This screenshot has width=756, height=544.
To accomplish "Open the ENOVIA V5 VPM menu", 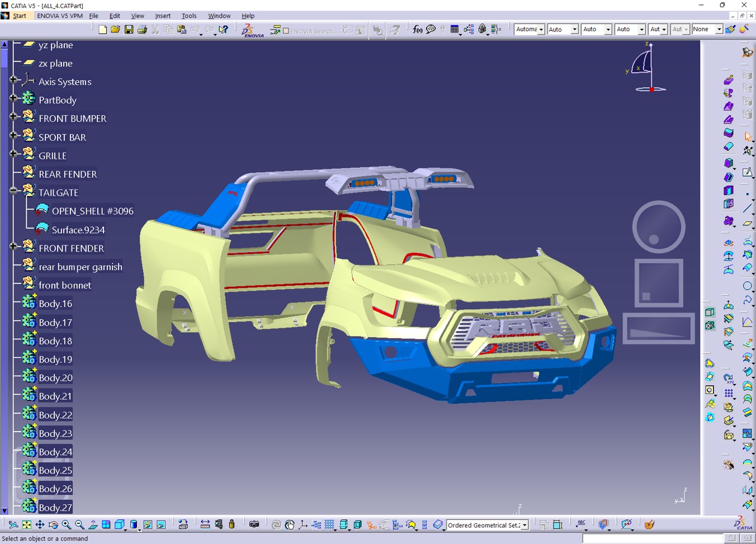I will click(60, 16).
